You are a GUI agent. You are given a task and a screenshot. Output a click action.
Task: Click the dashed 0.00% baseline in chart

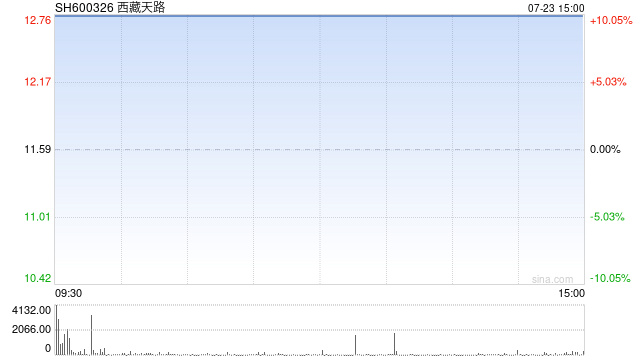click(319, 150)
